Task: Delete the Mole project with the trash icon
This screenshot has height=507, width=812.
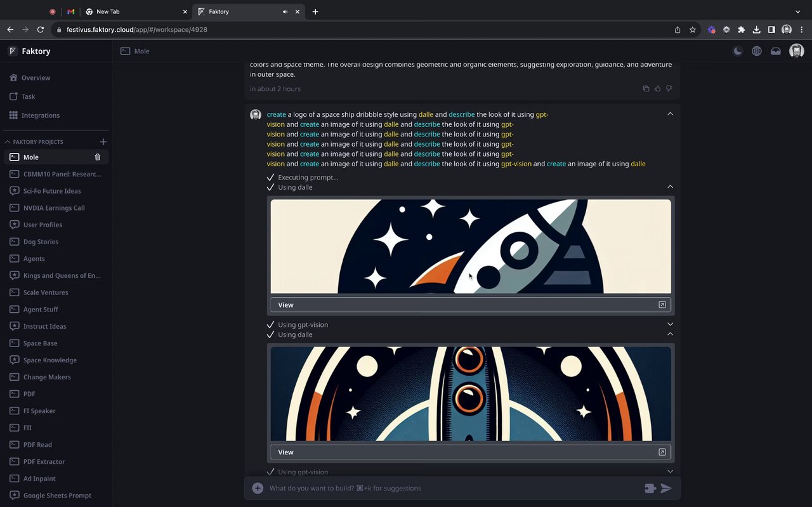Action: coord(98,157)
